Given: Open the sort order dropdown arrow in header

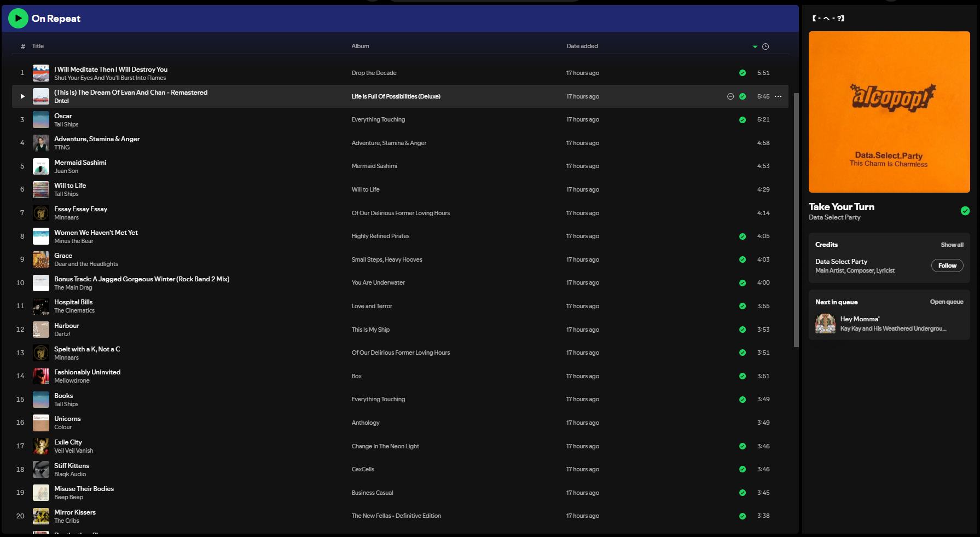Looking at the screenshot, I should 755,47.
